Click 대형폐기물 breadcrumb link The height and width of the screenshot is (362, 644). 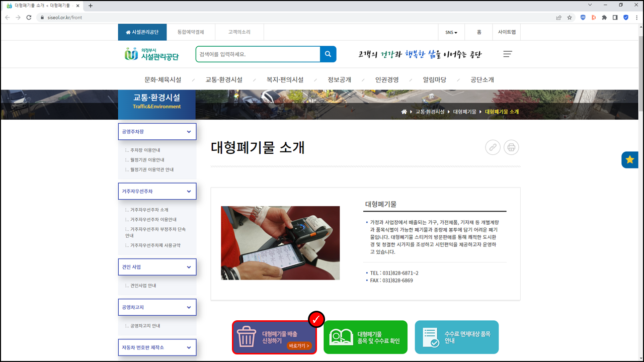click(464, 112)
